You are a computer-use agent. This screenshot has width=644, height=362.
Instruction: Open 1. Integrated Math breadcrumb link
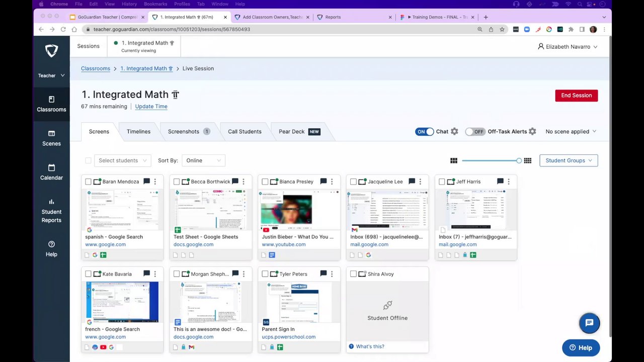[146, 68]
